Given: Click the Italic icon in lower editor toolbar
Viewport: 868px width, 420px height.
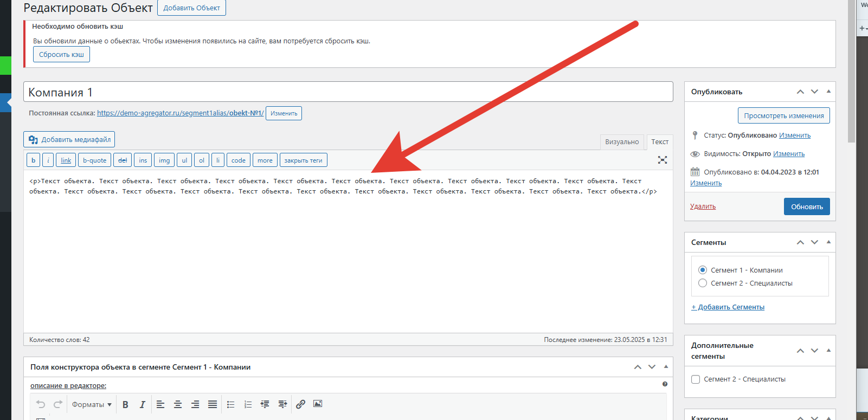Looking at the screenshot, I should click(142, 404).
